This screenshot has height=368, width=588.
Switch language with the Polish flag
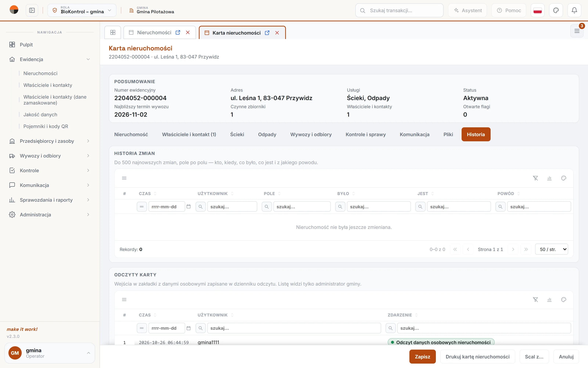(x=537, y=10)
